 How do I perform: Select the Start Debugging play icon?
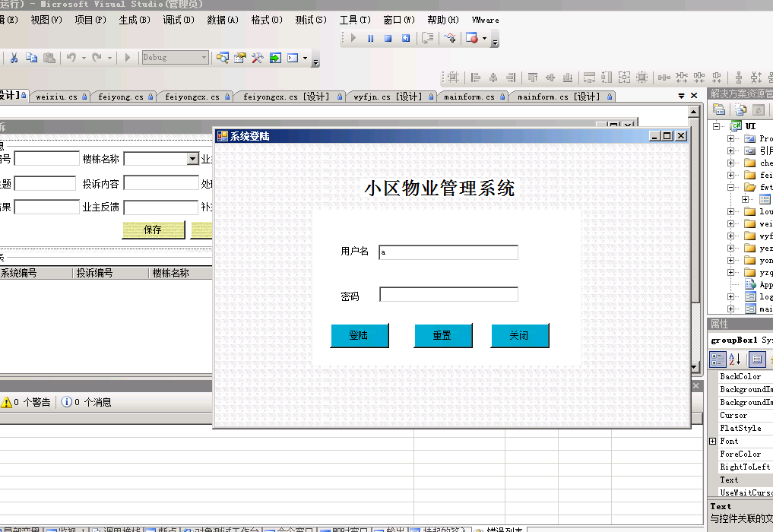[x=127, y=58]
